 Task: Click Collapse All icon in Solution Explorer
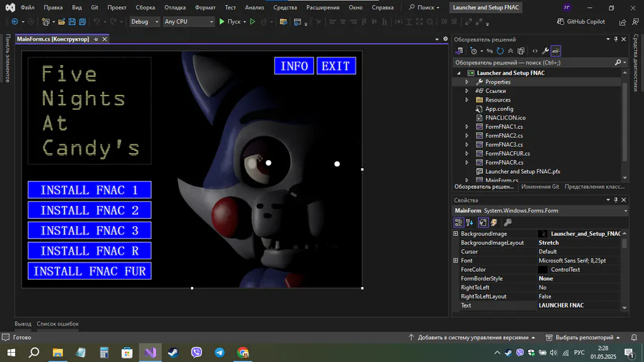tap(510, 51)
